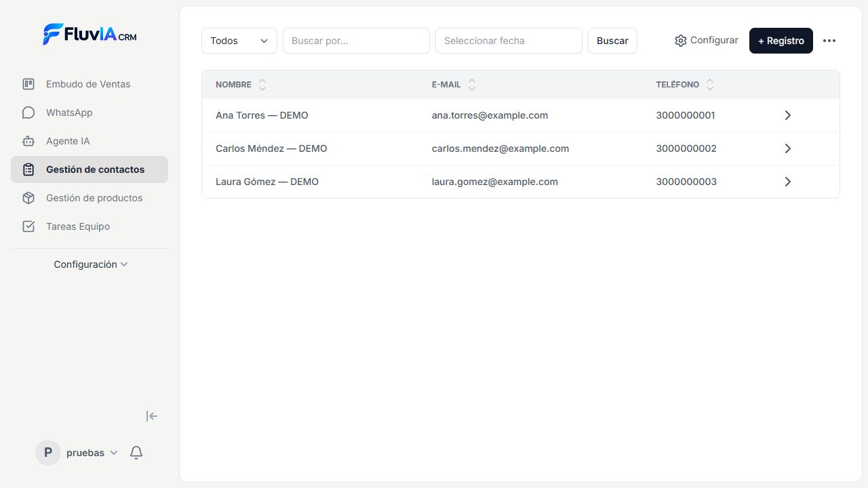The width and height of the screenshot is (868, 488).
Task: Open Carlos Méndez row chevron
Action: point(788,148)
